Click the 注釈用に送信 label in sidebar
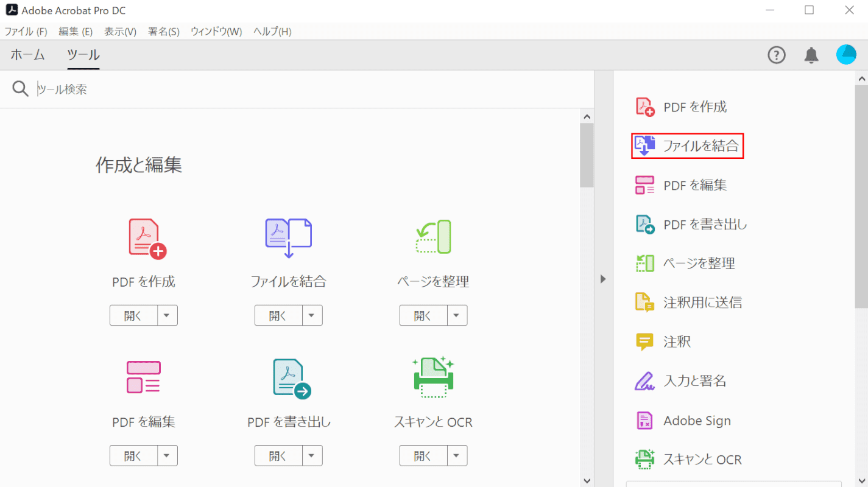Viewport: 868px width, 487px height. tap(702, 303)
